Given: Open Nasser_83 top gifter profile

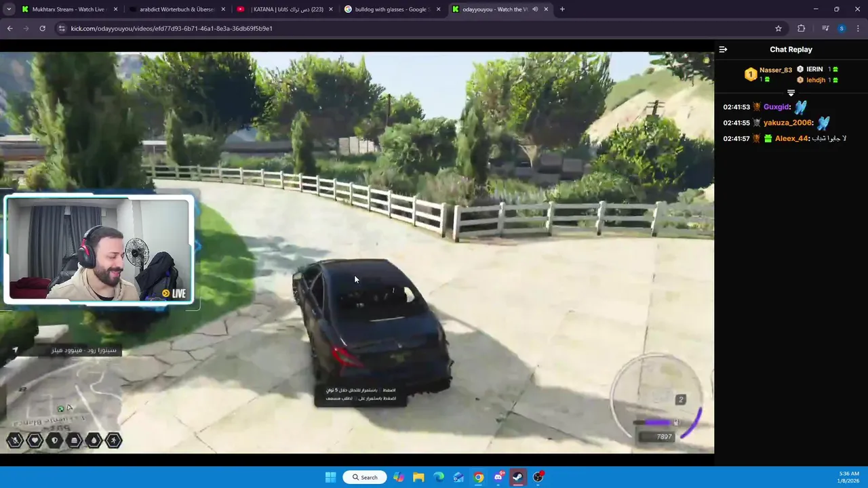Looking at the screenshot, I should (x=776, y=70).
